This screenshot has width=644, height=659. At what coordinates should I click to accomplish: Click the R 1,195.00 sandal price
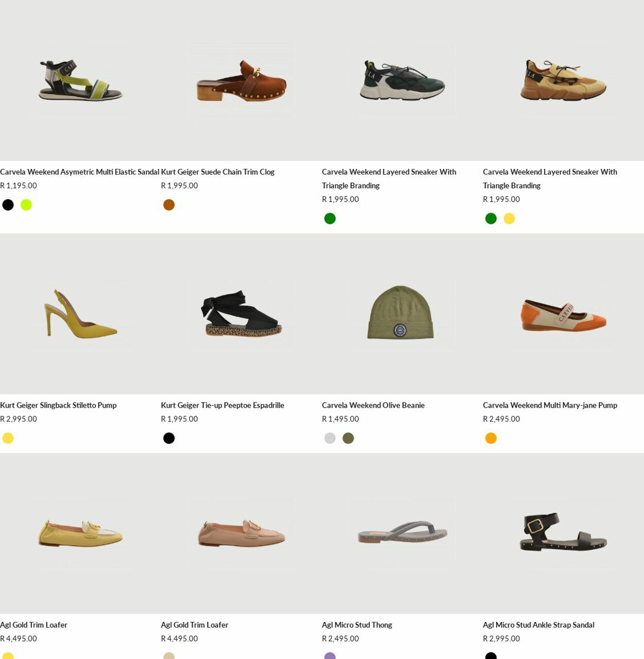[19, 186]
